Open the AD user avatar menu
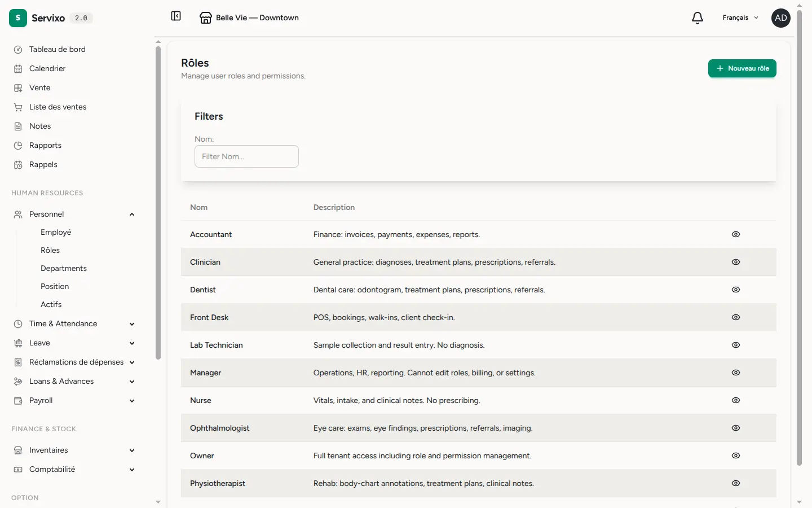The height and width of the screenshot is (508, 812). click(x=781, y=17)
